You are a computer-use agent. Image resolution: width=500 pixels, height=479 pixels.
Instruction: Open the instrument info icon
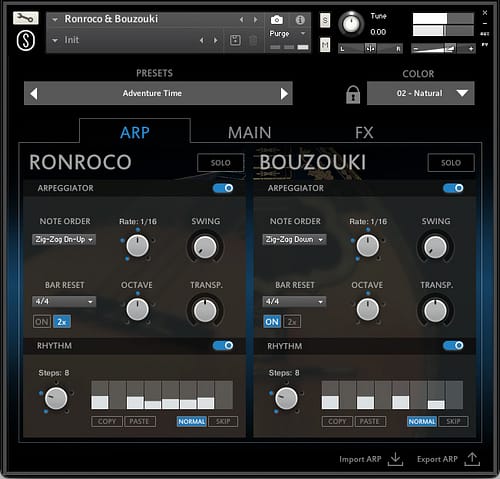(x=300, y=20)
